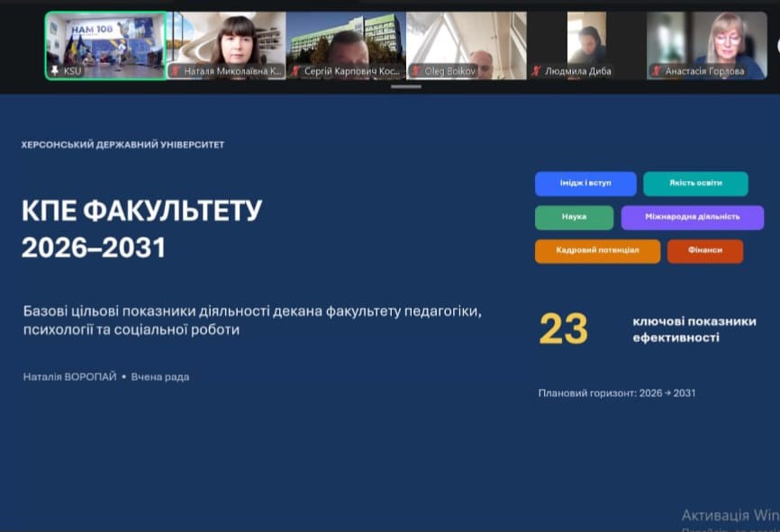This screenshot has width=780, height=532.
Task: Select the red Фінанси tag
Action: point(705,250)
